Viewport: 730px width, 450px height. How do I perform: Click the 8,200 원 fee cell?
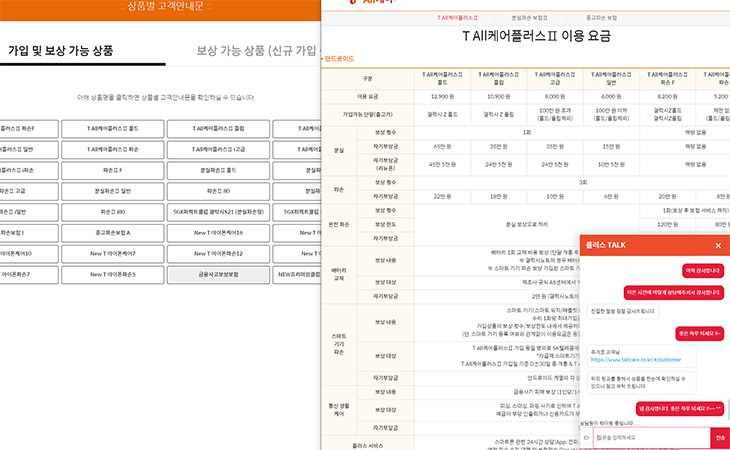[667, 97]
